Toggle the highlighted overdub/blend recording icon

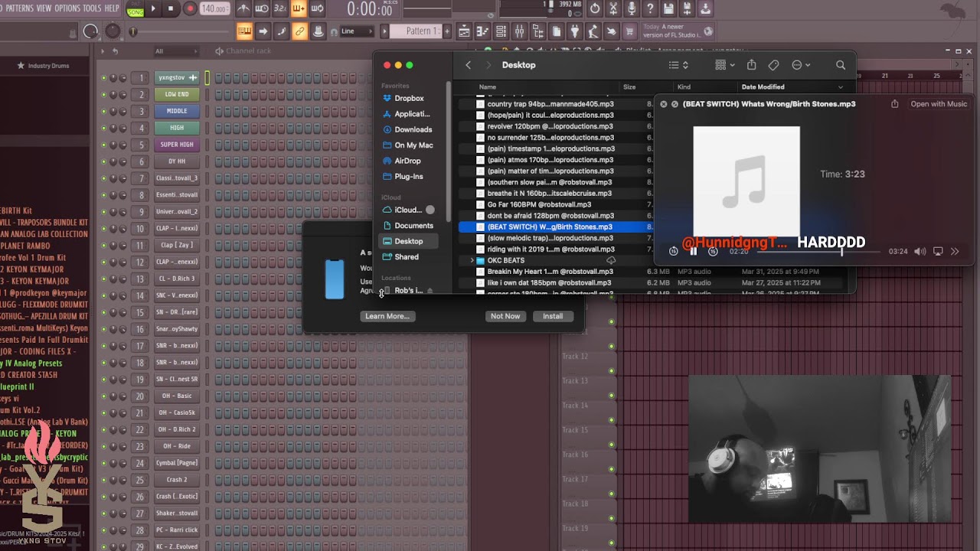pyautogui.click(x=299, y=9)
